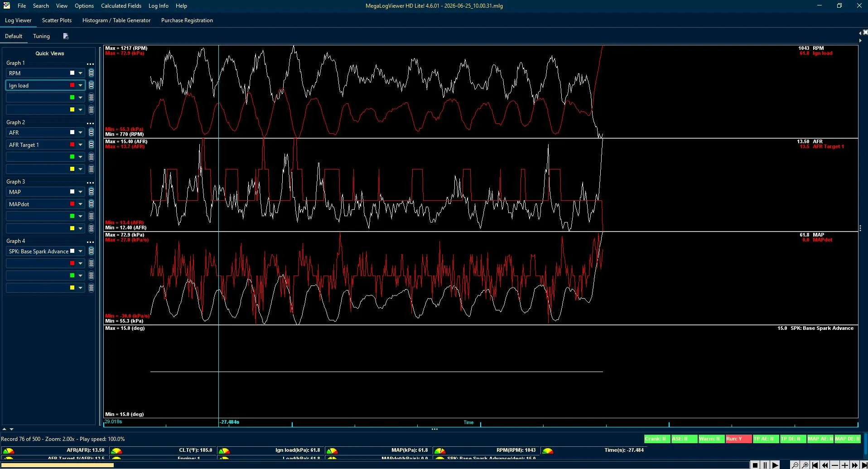The height and width of the screenshot is (469, 868).
Task: Pause log playback
Action: click(765, 465)
